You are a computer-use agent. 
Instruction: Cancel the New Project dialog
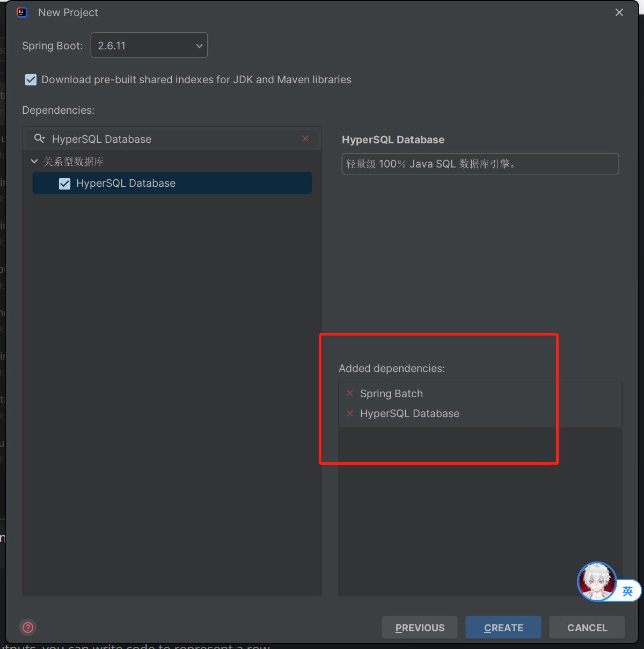587,628
